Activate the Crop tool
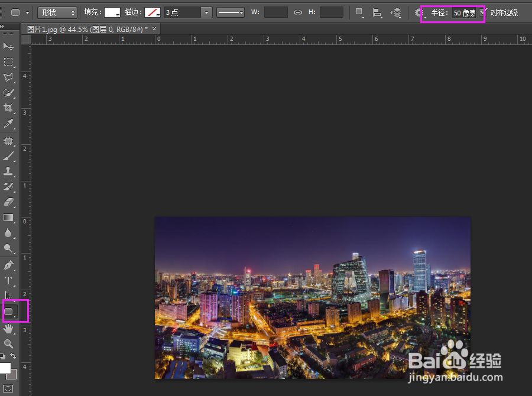Image resolution: width=532 pixels, height=396 pixels. tap(9, 108)
